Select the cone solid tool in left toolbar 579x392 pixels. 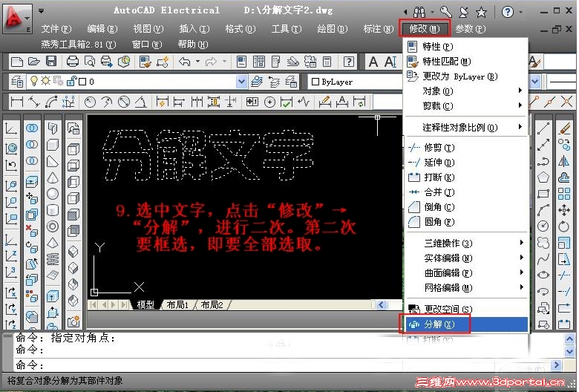pyautogui.click(x=53, y=177)
